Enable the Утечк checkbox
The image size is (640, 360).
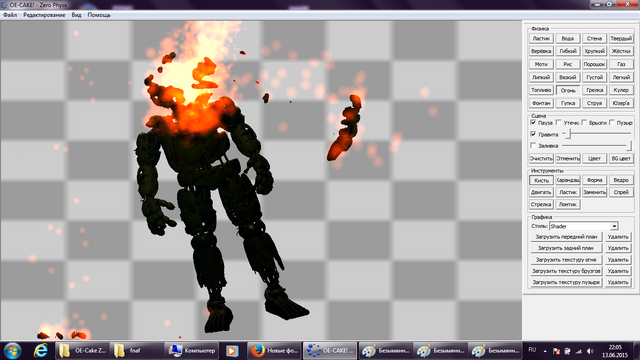pyautogui.click(x=559, y=122)
